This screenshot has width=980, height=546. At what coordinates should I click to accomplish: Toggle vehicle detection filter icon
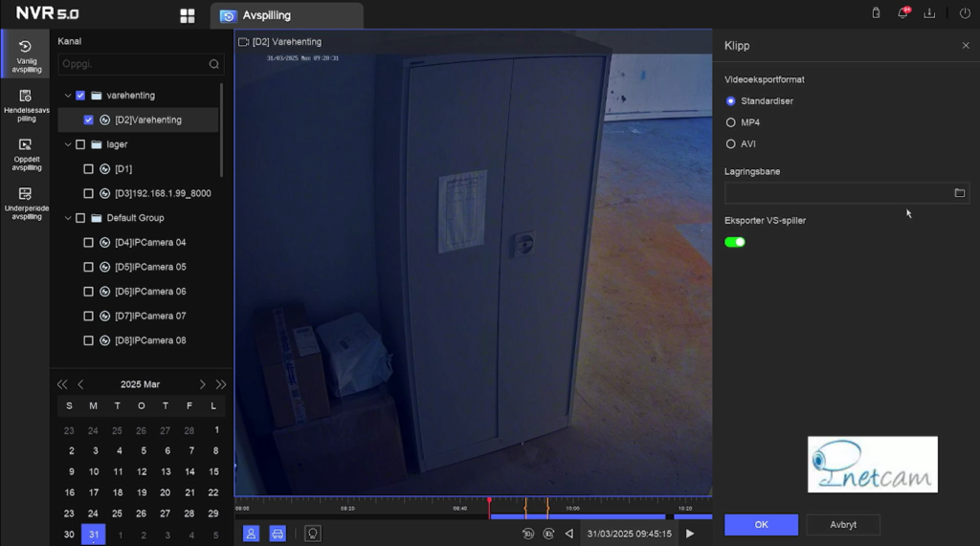tap(278, 534)
